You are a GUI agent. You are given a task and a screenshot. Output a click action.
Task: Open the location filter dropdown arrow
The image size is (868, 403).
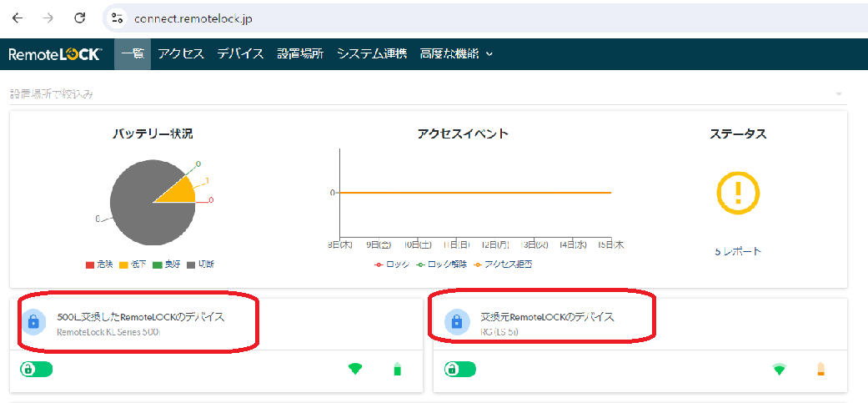(838, 94)
